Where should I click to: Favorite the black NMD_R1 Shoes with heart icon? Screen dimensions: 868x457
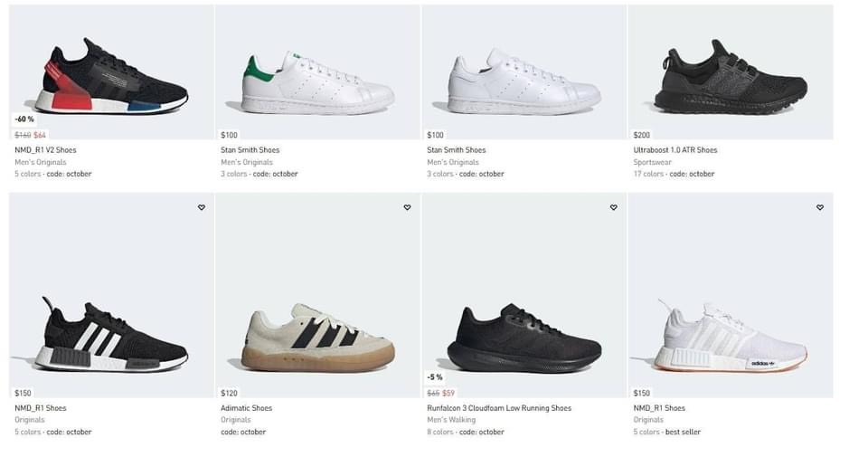tap(201, 207)
